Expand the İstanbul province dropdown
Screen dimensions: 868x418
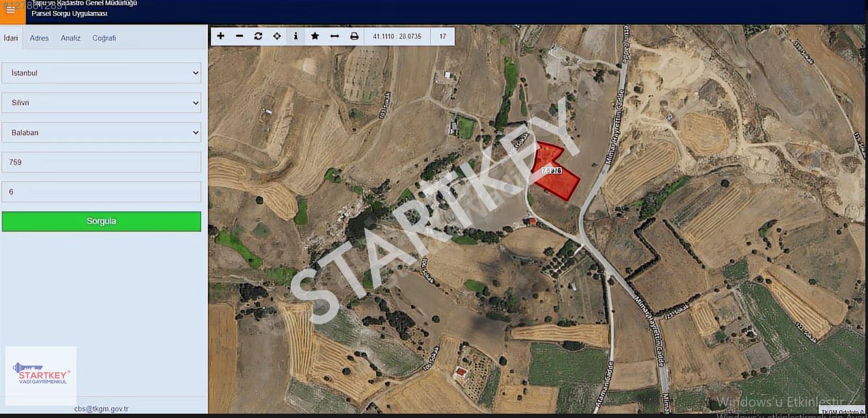pyautogui.click(x=101, y=73)
